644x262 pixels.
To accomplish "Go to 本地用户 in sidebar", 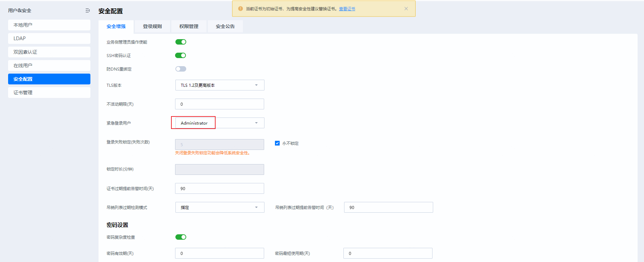I will coord(49,25).
